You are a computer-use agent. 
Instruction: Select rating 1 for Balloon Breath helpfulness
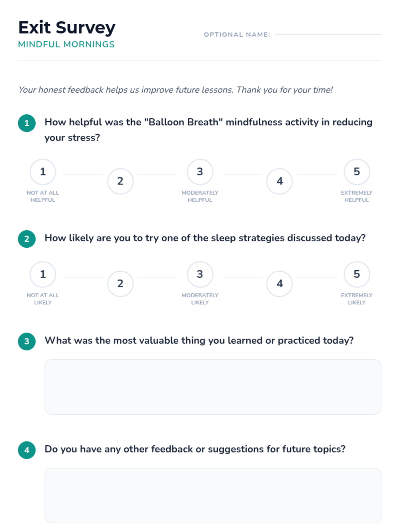[x=43, y=172]
